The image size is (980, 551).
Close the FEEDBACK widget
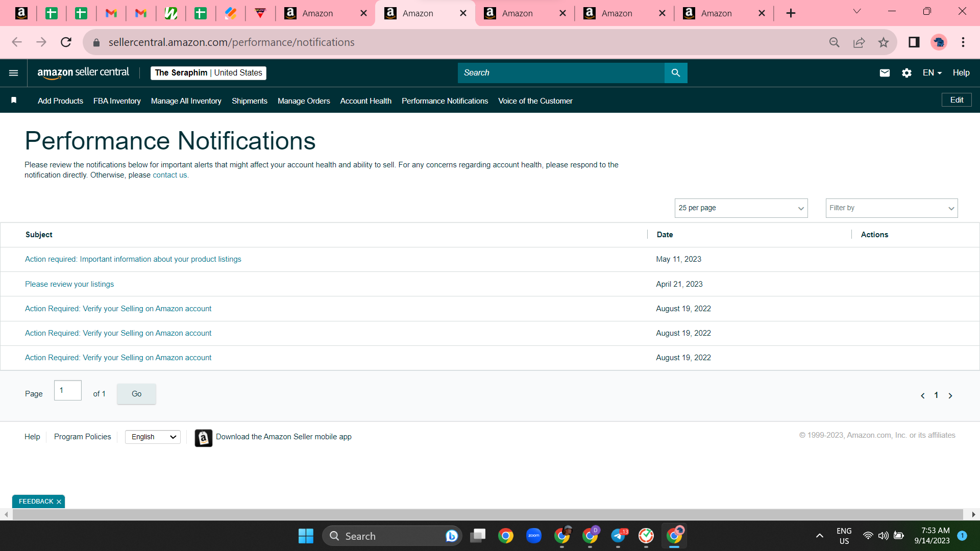coord(59,502)
